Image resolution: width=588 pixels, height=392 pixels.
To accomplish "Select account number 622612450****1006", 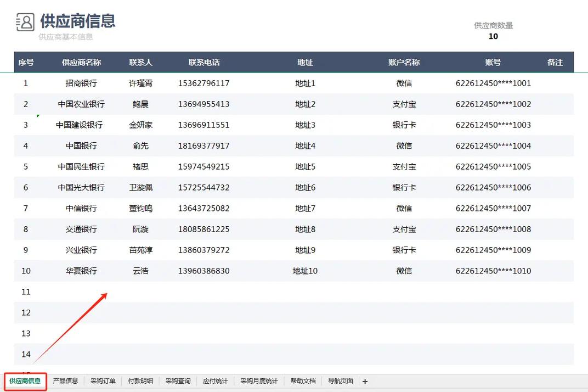I will click(x=493, y=187).
